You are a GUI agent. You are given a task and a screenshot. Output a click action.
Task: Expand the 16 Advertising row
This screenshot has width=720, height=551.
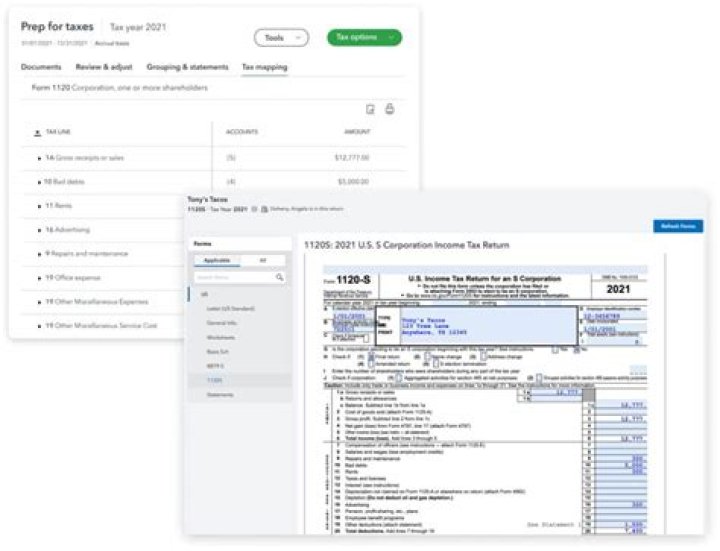tap(38, 229)
